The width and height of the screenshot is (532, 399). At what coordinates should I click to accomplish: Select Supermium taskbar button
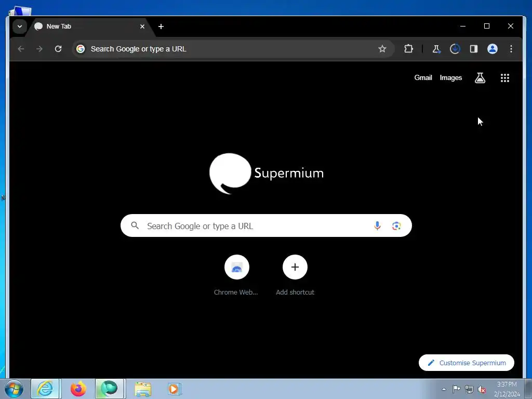(109, 389)
